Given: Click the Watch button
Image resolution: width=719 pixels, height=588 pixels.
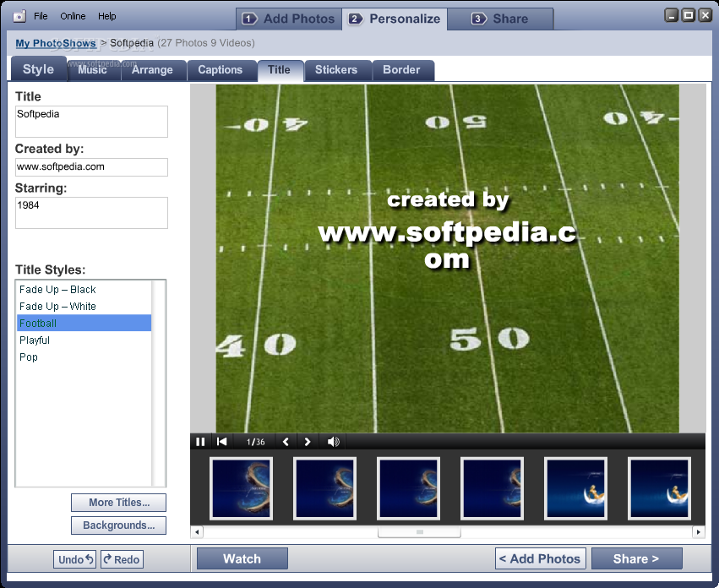Looking at the screenshot, I should (x=242, y=558).
